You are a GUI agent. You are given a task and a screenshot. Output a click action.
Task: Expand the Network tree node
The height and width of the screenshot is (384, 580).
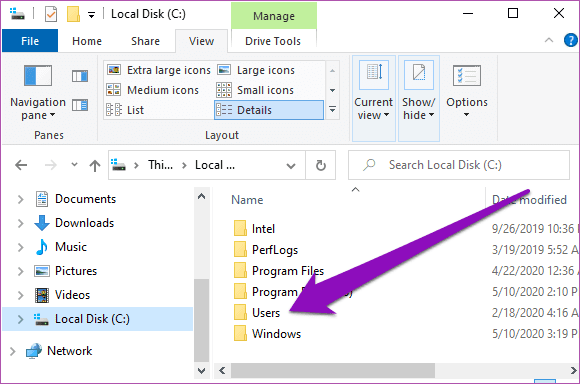[13, 351]
